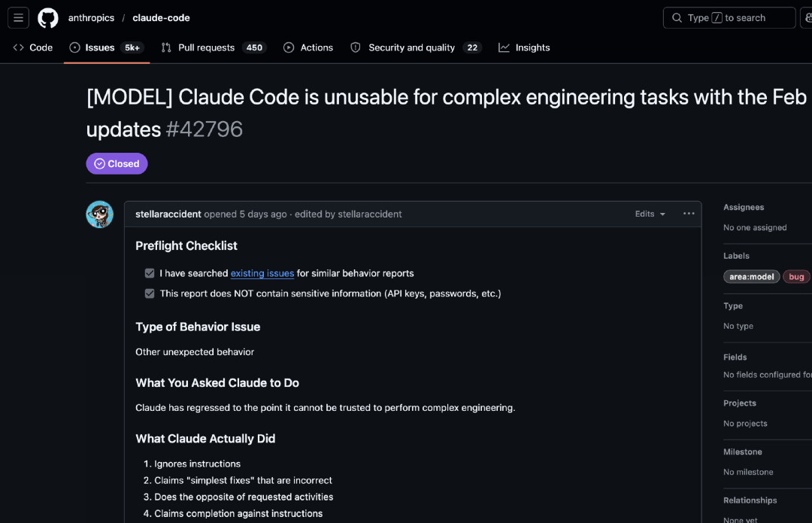Follow the existing issues hyperlink
812x523 pixels.
pos(262,273)
